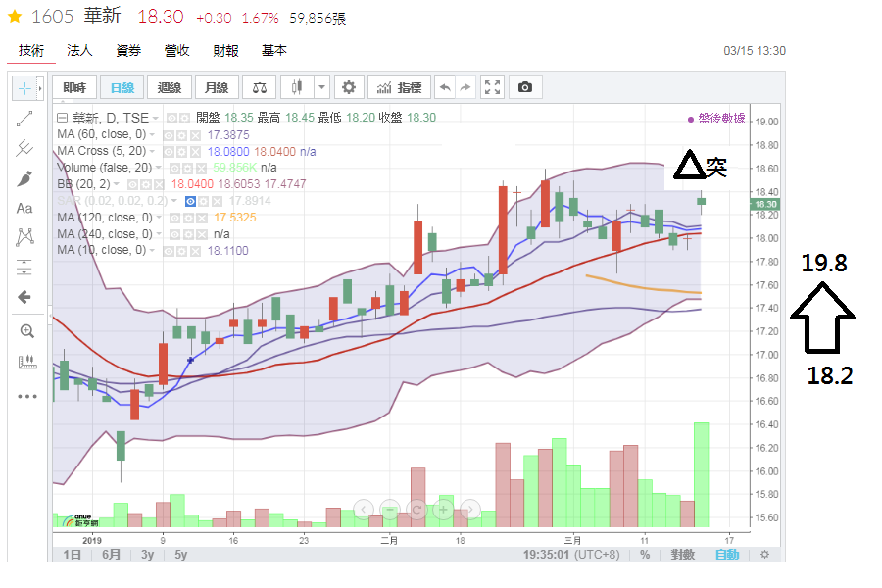
Task: Select the pitchfork drawing tool
Action: click(24, 149)
